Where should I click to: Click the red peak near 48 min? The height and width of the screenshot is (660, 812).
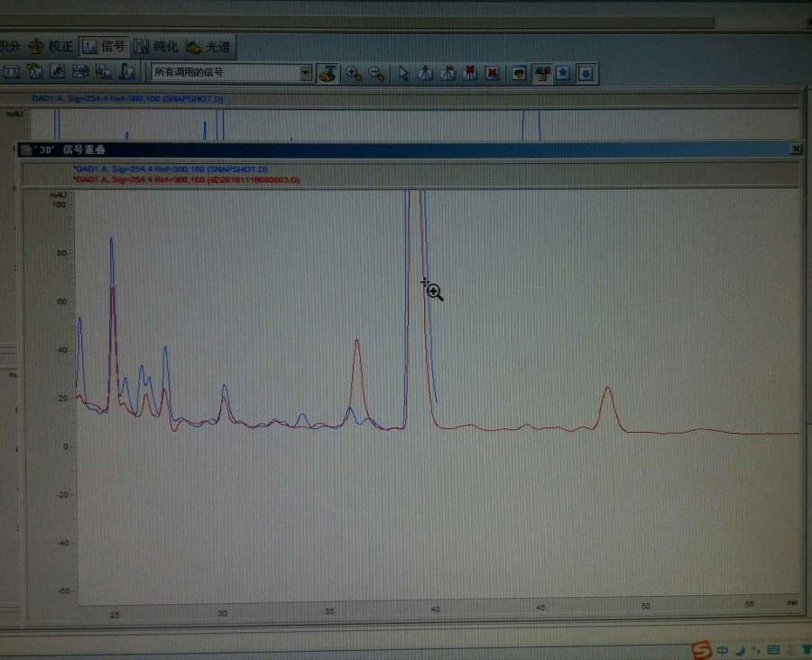[608, 390]
